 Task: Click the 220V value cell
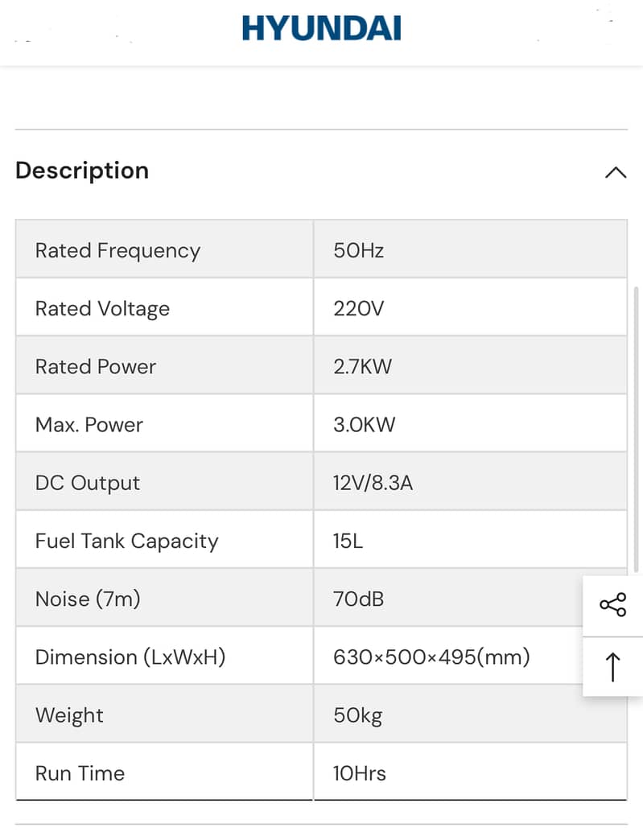click(x=470, y=307)
